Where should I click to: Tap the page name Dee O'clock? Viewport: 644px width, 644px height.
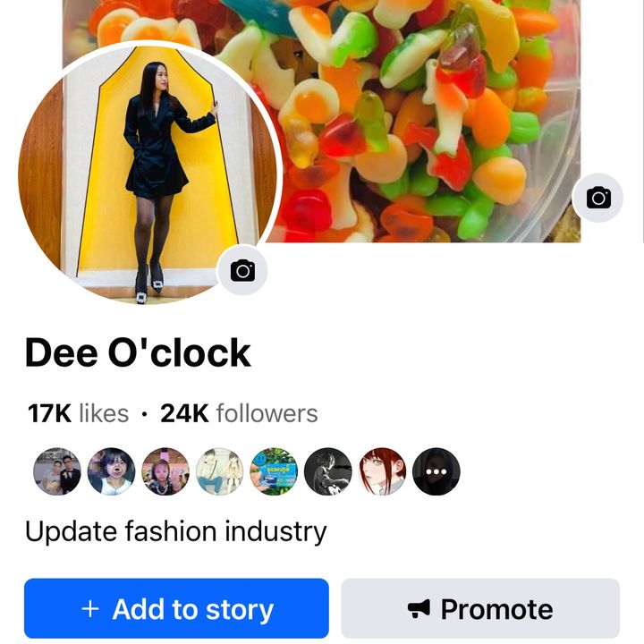coord(138,353)
